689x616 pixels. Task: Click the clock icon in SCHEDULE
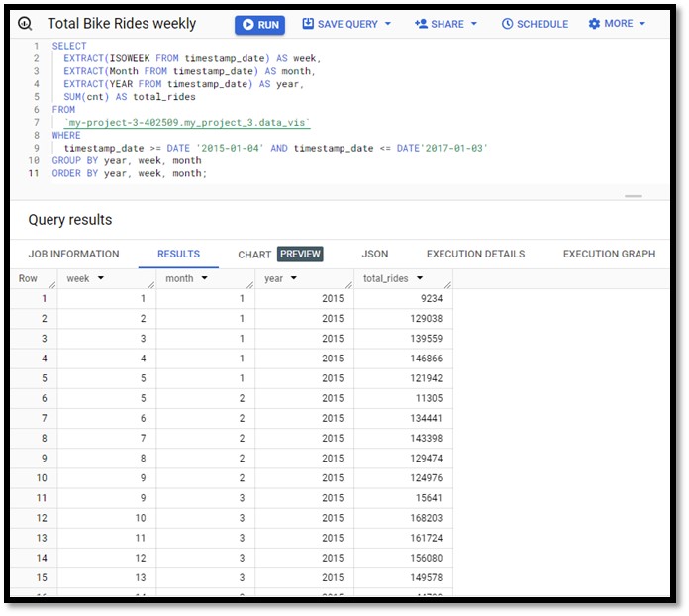pos(507,24)
